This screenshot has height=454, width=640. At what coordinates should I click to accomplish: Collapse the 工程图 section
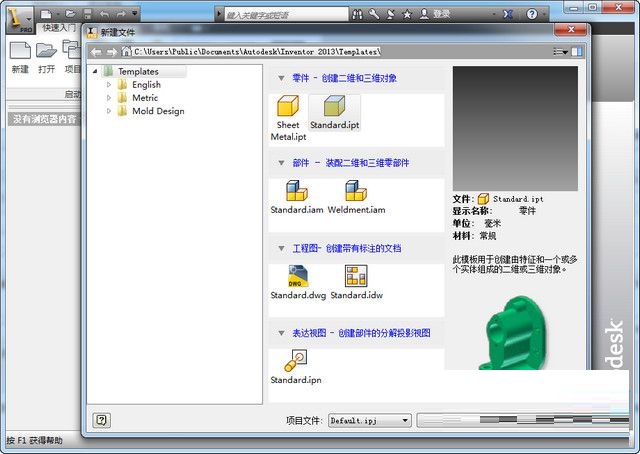pos(281,248)
